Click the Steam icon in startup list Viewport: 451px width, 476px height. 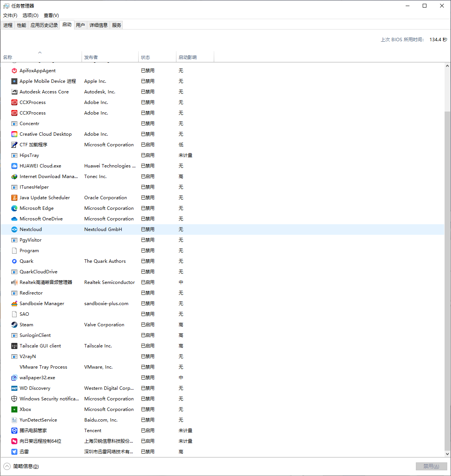(x=14, y=325)
